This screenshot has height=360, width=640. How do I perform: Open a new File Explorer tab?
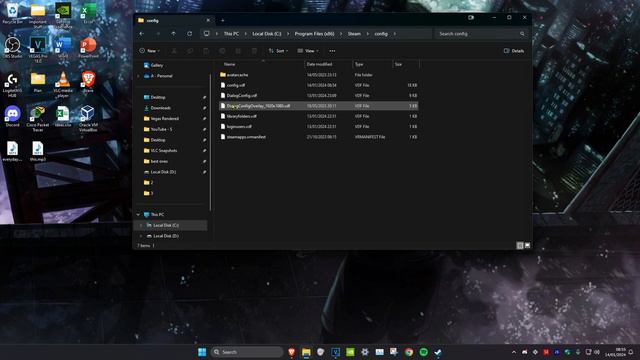pos(223,20)
